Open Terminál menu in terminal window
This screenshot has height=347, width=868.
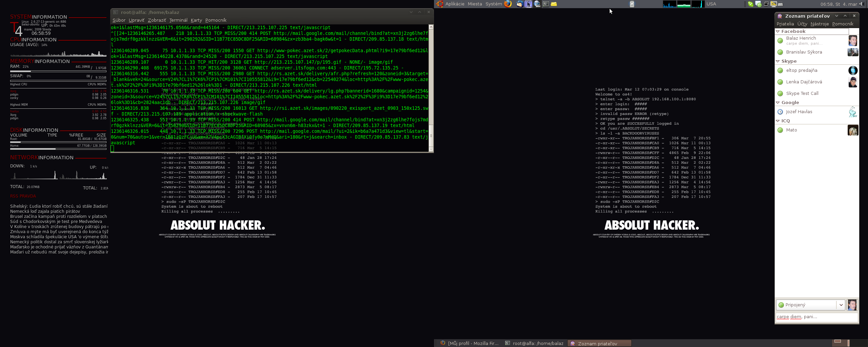pyautogui.click(x=178, y=20)
